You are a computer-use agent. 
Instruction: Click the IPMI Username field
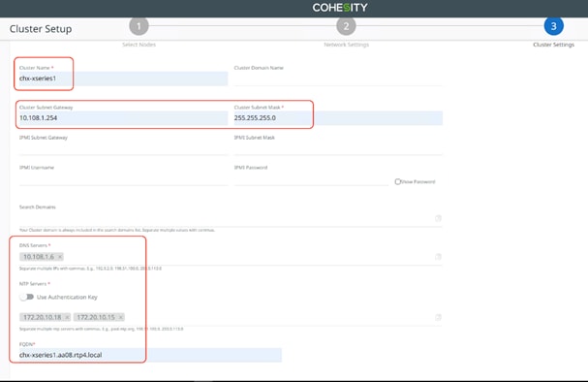click(123, 178)
